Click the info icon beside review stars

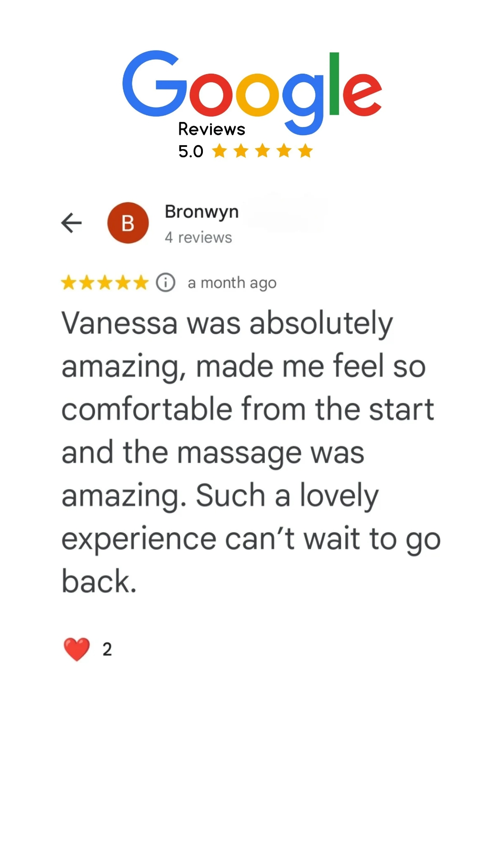165,283
